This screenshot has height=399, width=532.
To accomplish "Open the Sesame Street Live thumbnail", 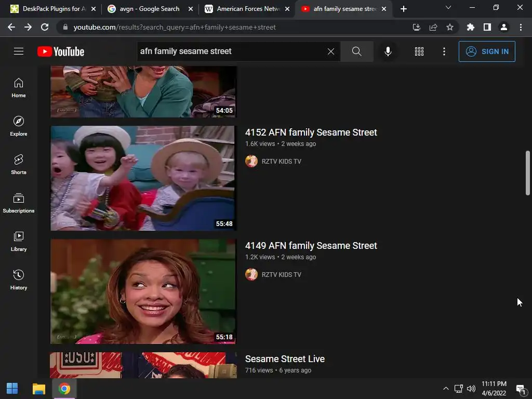I will point(143,365).
